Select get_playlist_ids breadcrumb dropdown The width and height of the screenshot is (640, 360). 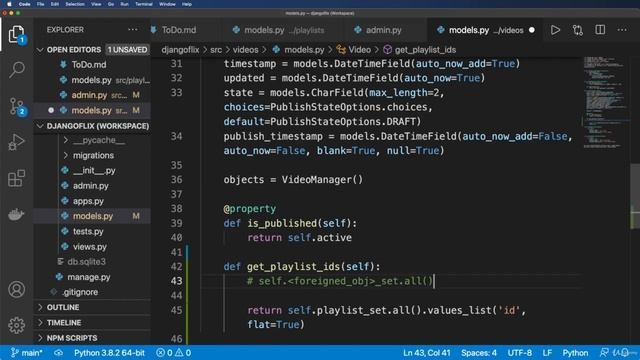pos(420,50)
